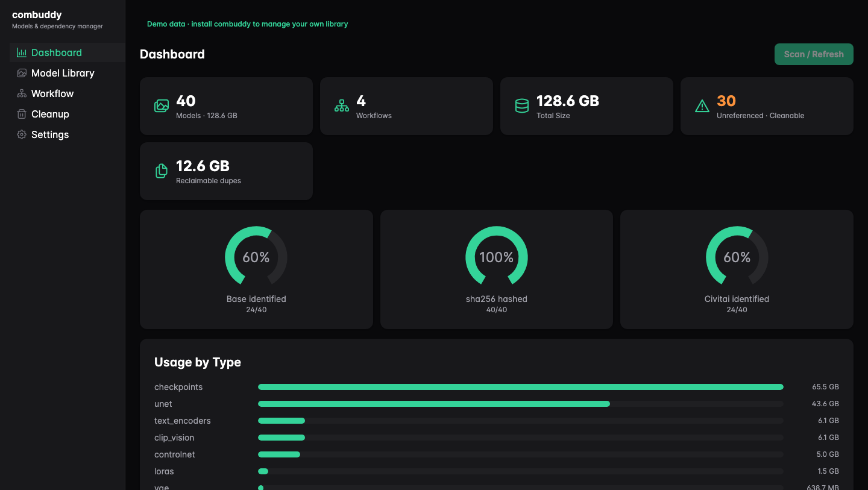Open the Dashboard menu item
Viewport: 868px width, 490px height.
tap(67, 52)
